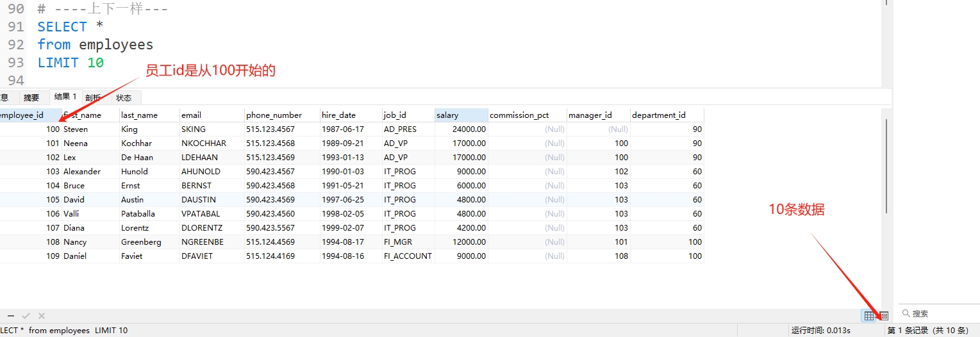The width and height of the screenshot is (980, 337).
Task: Click the department_id column header
Action: pos(665,115)
